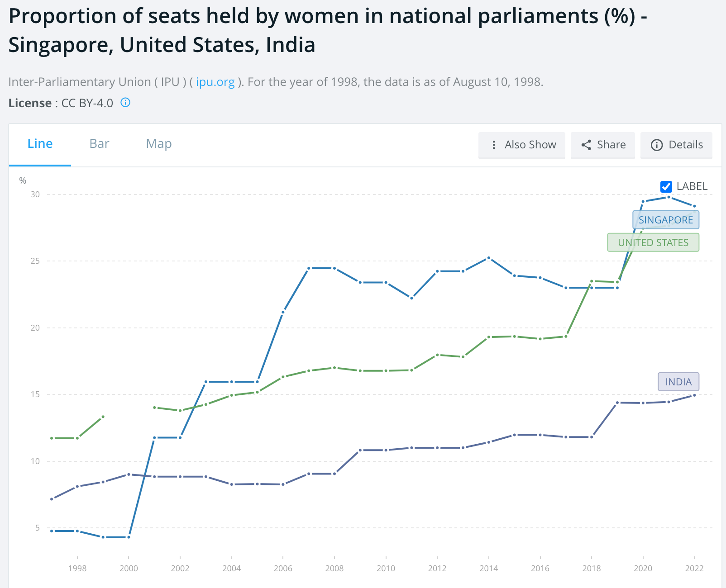
Task: Click the license info icon next to CC BY-4.0
Action: [x=125, y=103]
